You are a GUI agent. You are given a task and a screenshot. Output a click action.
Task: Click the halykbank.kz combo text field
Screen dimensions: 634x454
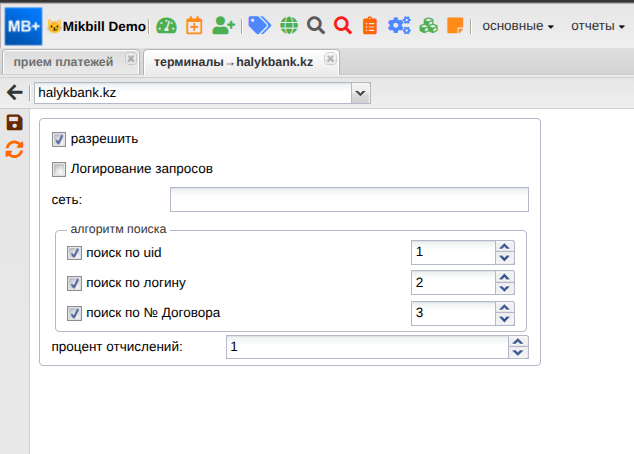coord(193,93)
